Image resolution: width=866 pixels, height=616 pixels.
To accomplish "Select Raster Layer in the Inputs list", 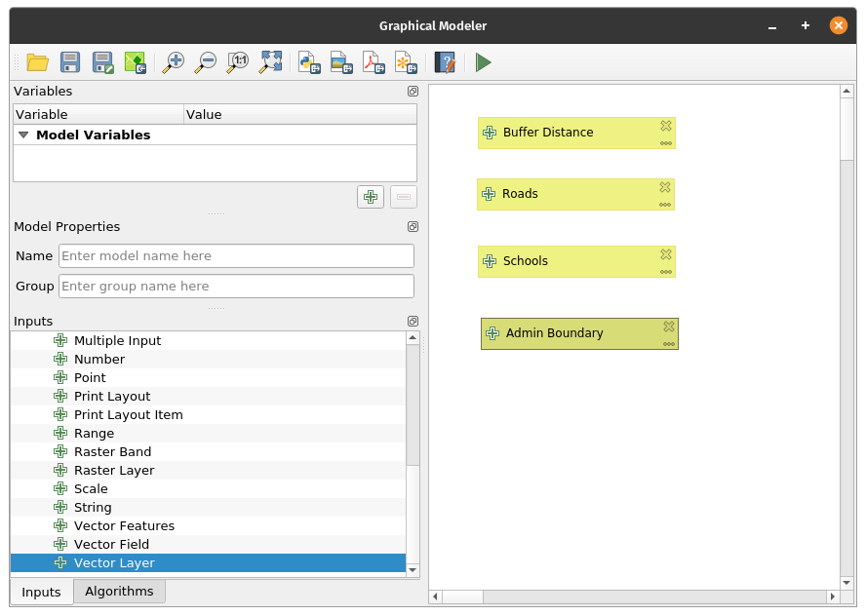I will coord(114,471).
